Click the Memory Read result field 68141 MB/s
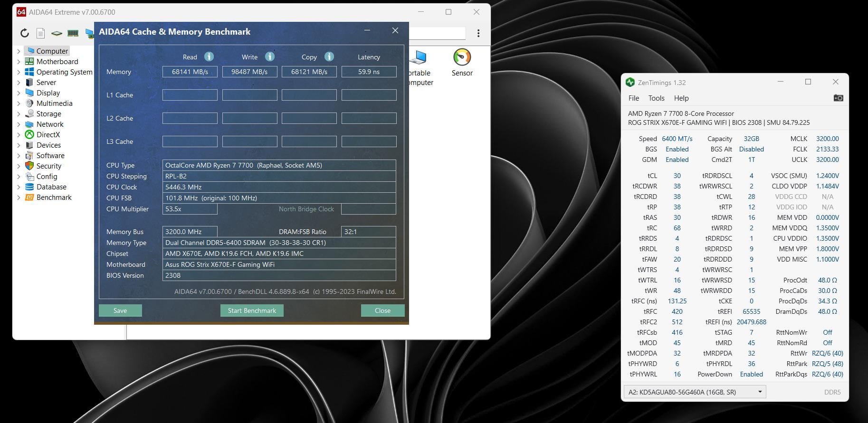The width and height of the screenshot is (868, 423). click(190, 72)
